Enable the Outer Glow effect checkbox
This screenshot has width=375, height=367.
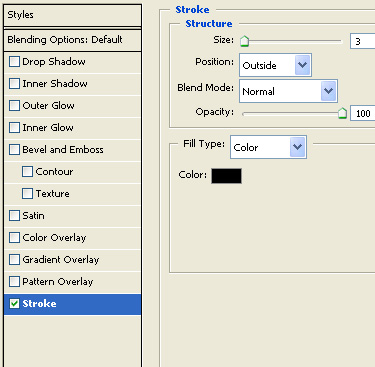point(14,106)
